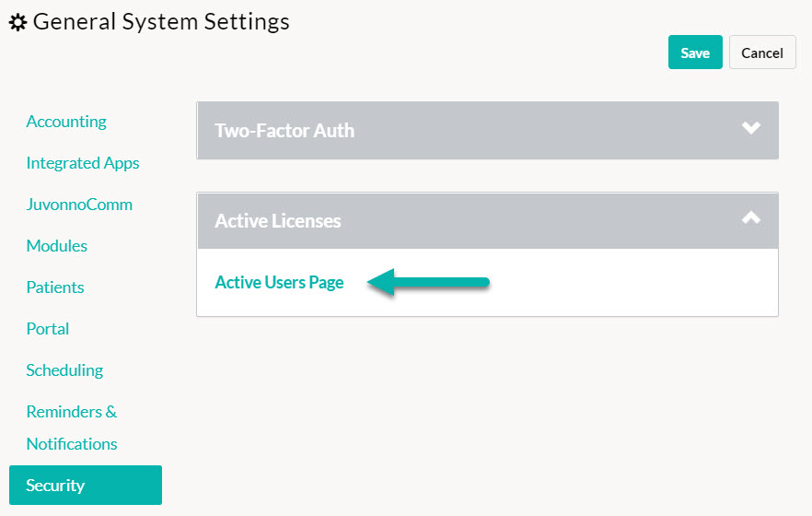The height and width of the screenshot is (516, 812).
Task: Open Reminders & Notifications settings
Action: tap(72, 428)
